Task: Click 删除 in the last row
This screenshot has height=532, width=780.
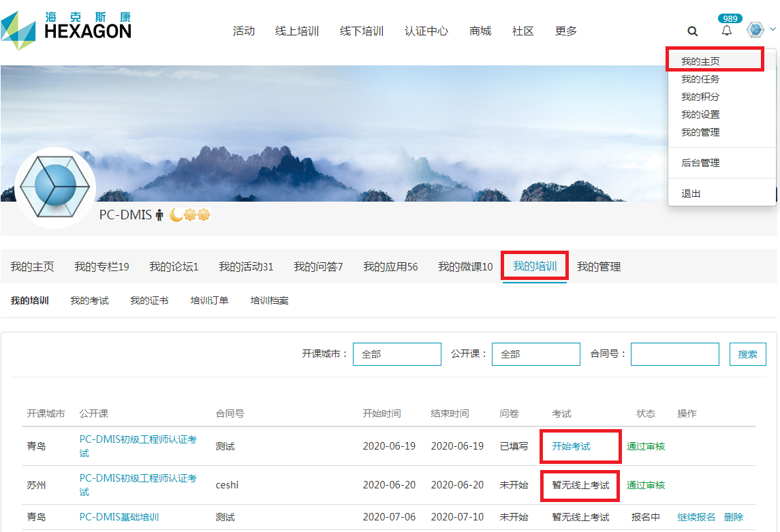Action: (x=734, y=517)
